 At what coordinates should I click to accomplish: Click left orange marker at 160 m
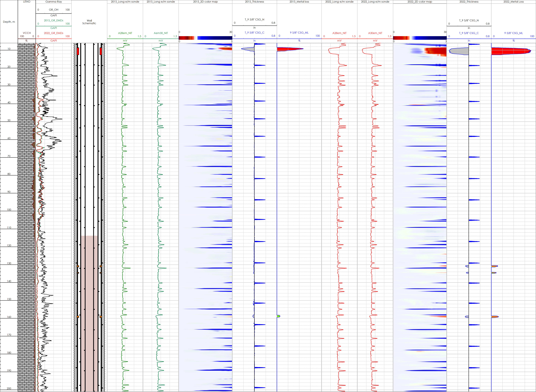coord(78,317)
